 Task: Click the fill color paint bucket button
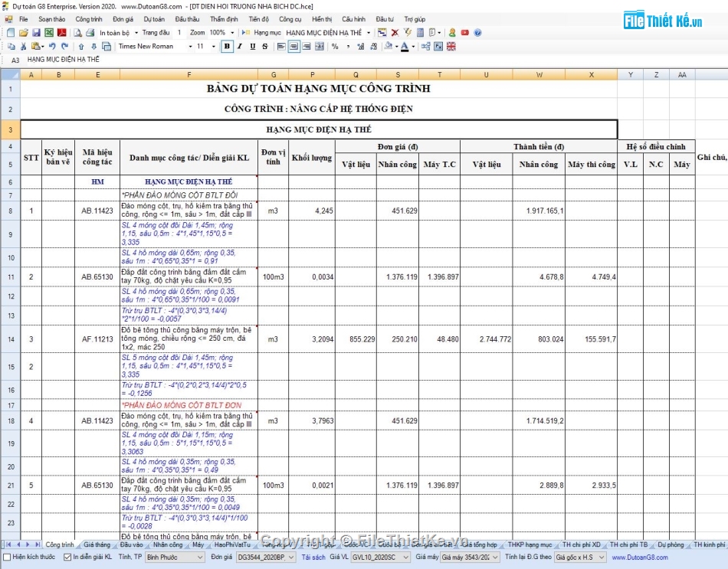[389, 47]
